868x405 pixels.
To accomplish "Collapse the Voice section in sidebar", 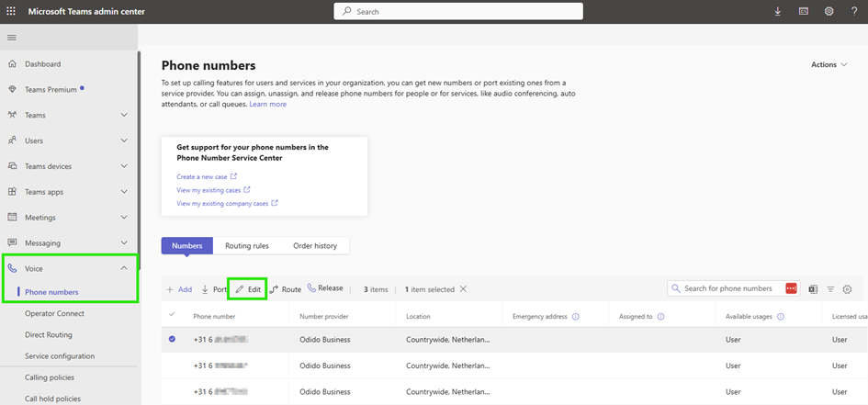I will [x=124, y=268].
